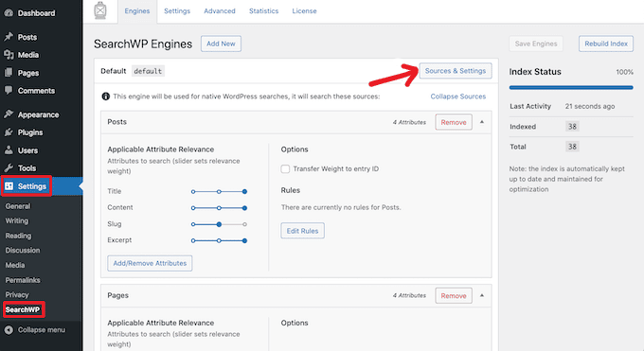644x351 pixels.
Task: Click the Title relevance slider handle
Action: coord(244,191)
